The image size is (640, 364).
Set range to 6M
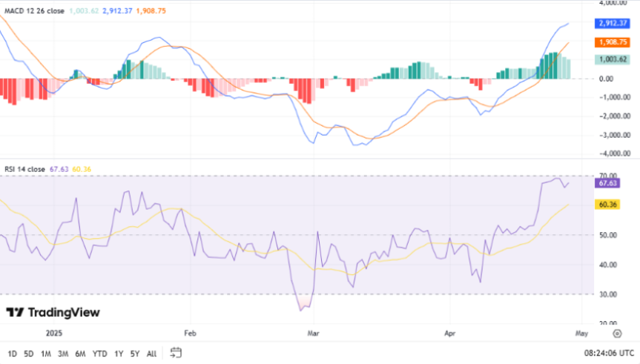pyautogui.click(x=80, y=354)
